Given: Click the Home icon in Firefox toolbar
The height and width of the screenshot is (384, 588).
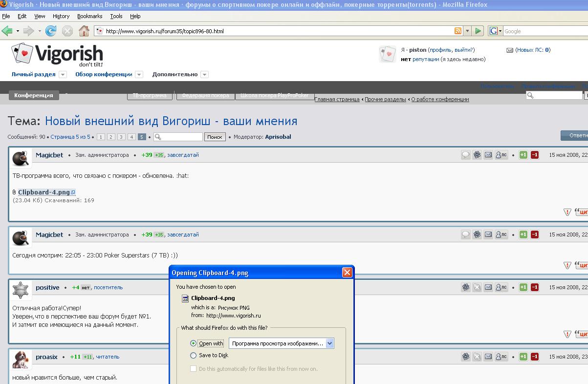Looking at the screenshot, I should [84, 31].
